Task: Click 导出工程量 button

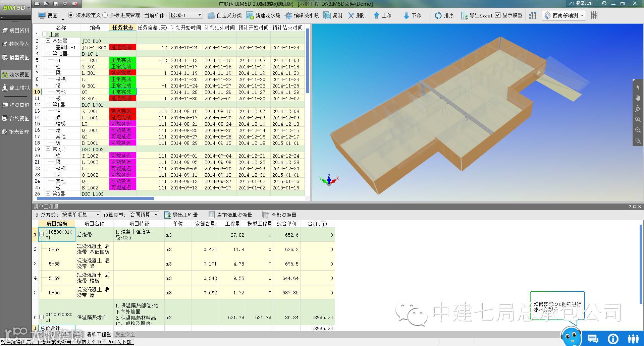Action: pyautogui.click(x=181, y=215)
